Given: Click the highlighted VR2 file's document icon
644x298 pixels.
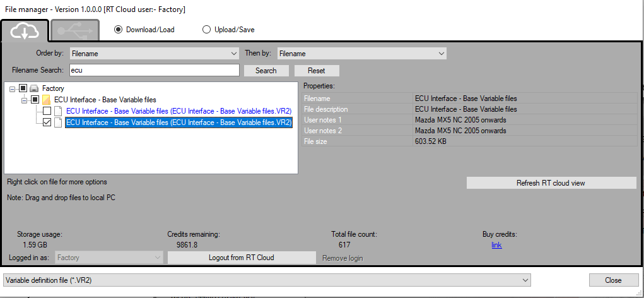Looking at the screenshot, I should point(58,122).
